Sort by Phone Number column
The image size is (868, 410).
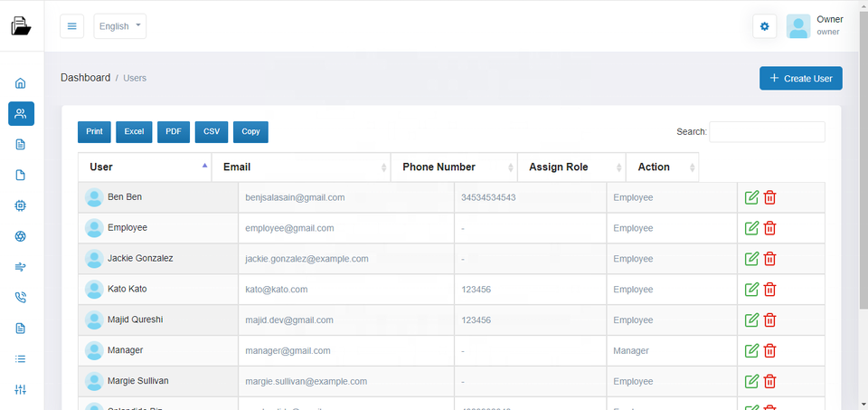pyautogui.click(x=454, y=167)
